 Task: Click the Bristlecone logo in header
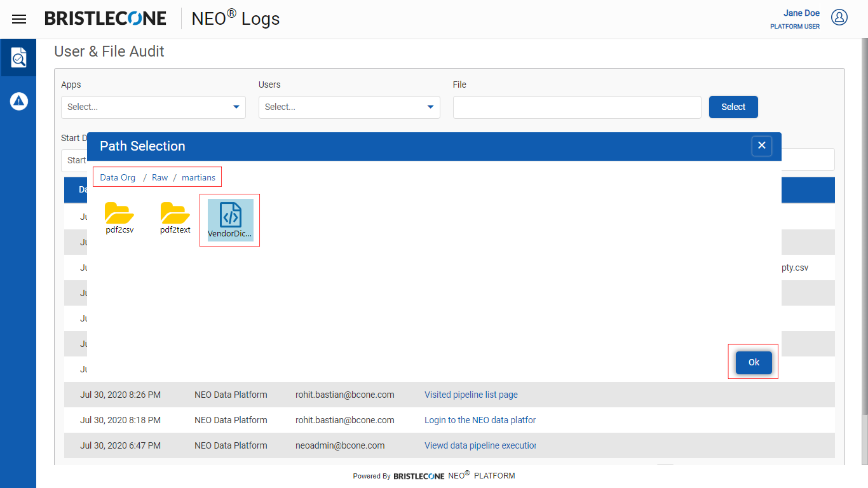(x=105, y=18)
